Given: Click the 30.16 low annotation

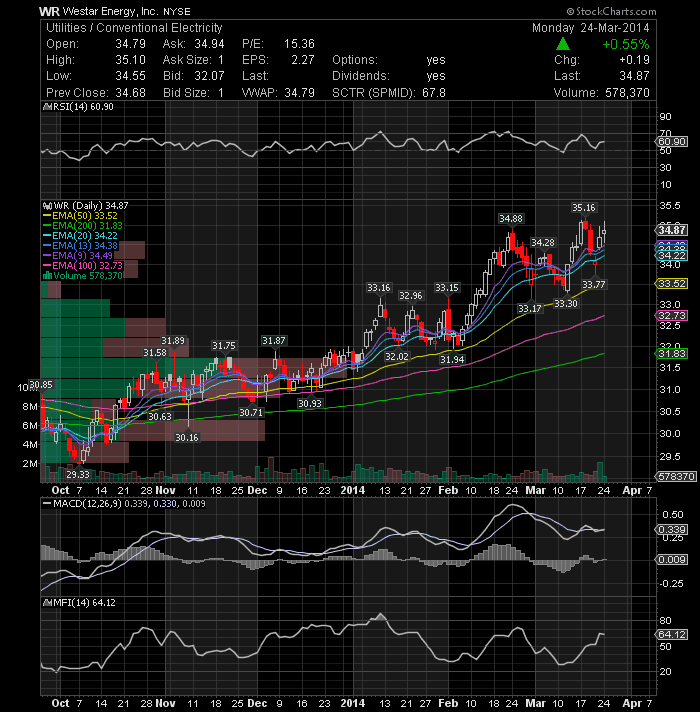Looking at the screenshot, I should pos(187,437).
